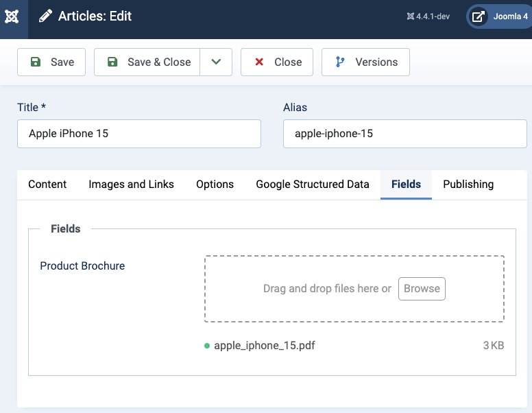Click the green status dot beside apple_iphone_15.pdf
The height and width of the screenshot is (413, 532).
tap(207, 346)
